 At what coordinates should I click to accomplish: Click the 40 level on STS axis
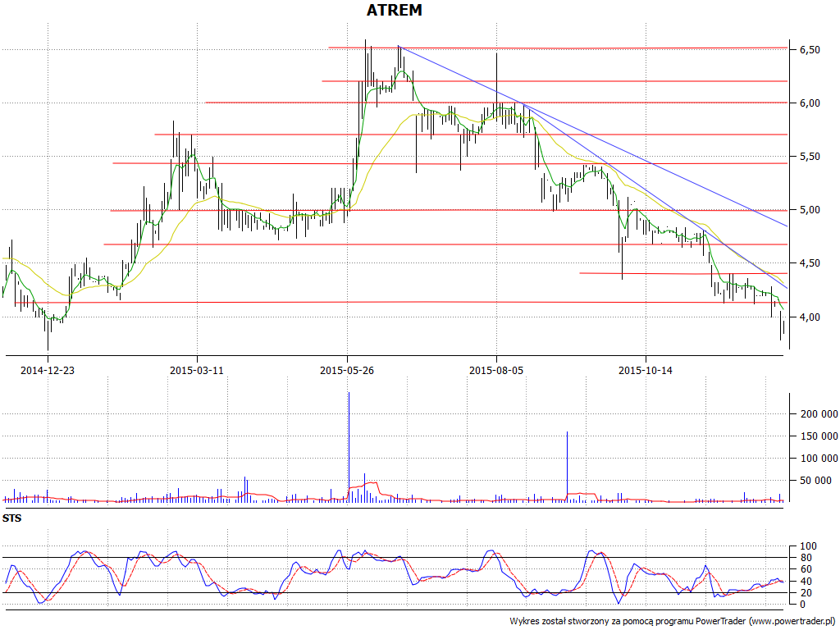[x=806, y=582]
